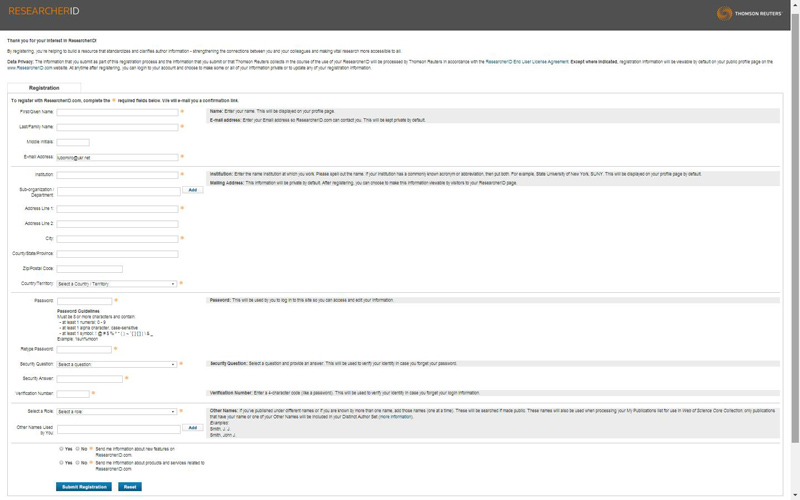Click the Retype Password field
This screenshot has width=800, height=500.
click(x=84, y=349)
